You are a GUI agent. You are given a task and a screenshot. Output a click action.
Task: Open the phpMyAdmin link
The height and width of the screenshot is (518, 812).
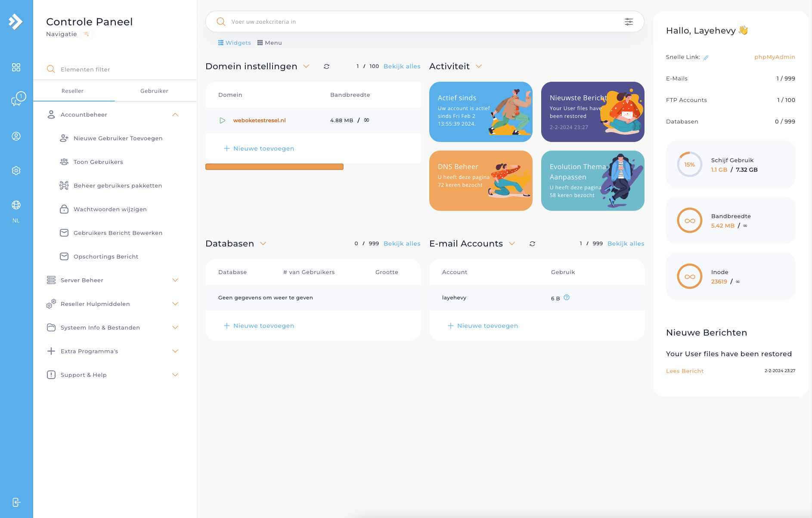[775, 57]
